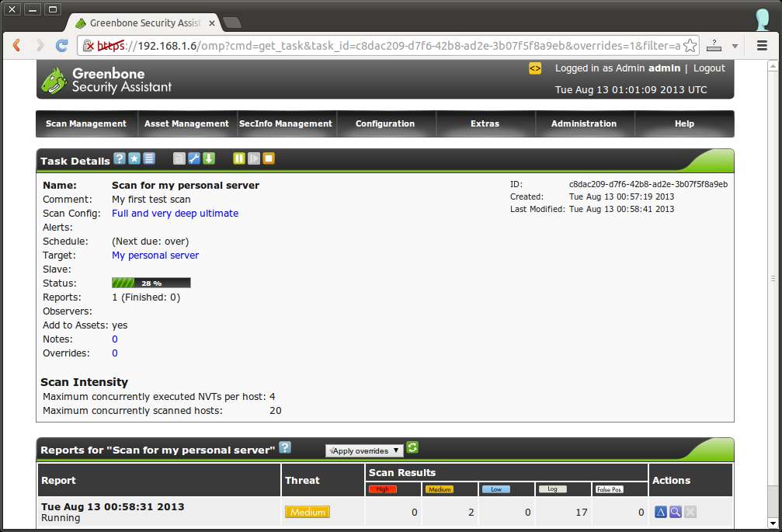Open dropdown arrow next to extension icon

coord(735,46)
